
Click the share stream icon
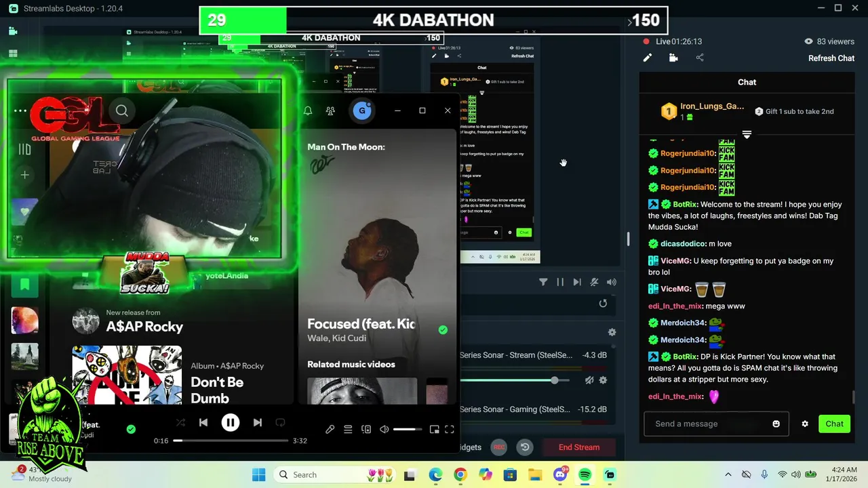tap(700, 58)
